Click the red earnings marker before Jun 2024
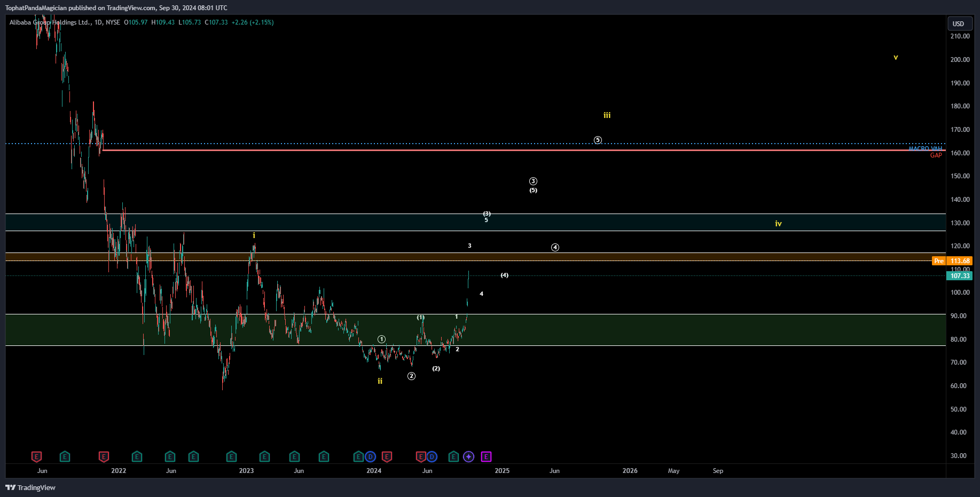This screenshot has width=980, height=497. tap(421, 456)
